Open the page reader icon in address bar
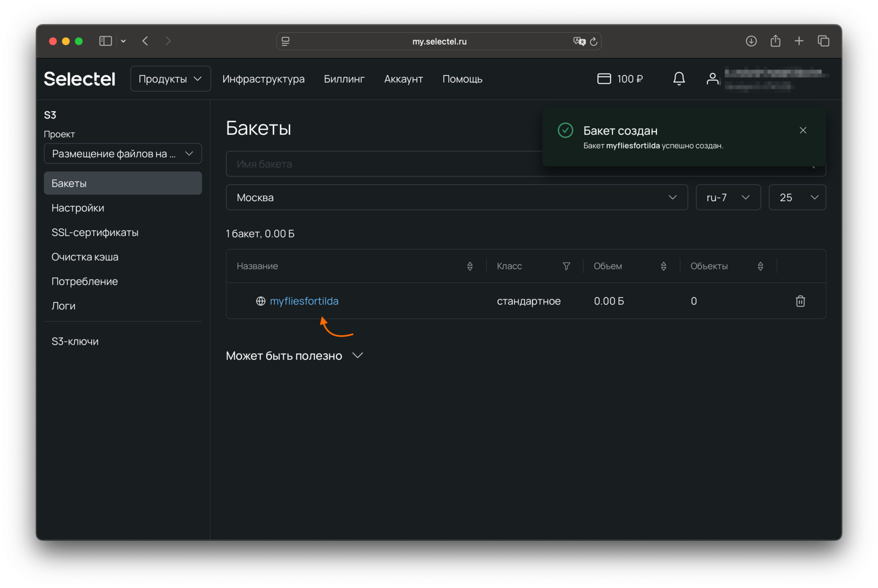The width and height of the screenshot is (878, 588). click(286, 41)
